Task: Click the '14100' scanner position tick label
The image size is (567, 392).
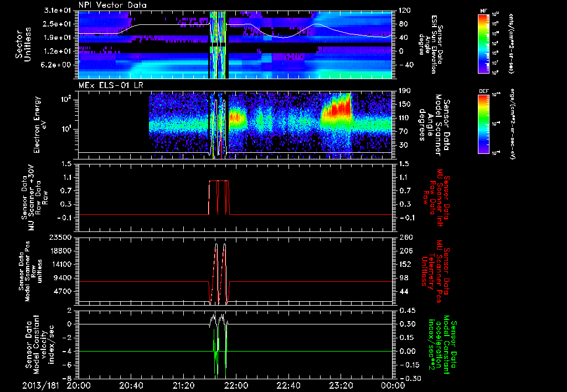Action: (x=61, y=264)
